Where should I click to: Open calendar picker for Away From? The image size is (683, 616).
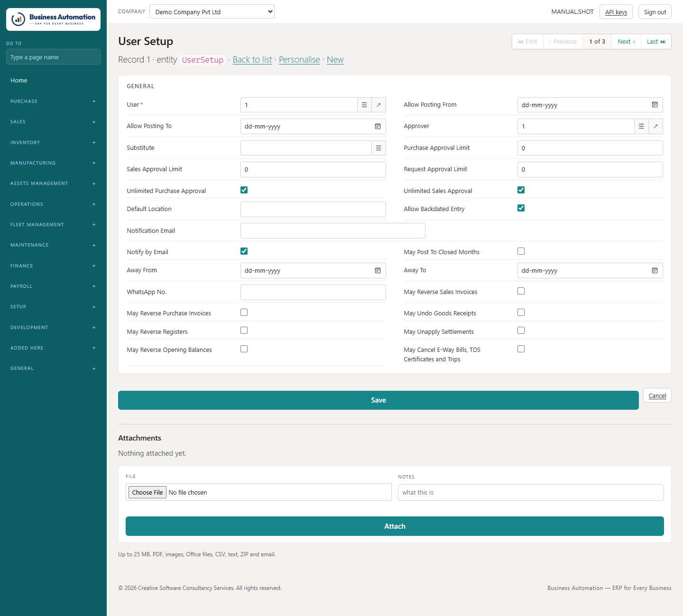tap(378, 270)
